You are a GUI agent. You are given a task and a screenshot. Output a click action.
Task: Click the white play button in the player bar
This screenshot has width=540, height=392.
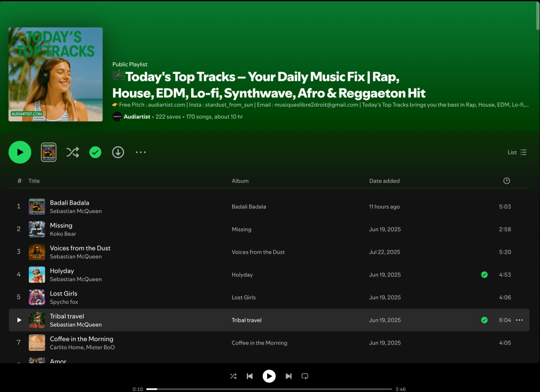point(269,376)
